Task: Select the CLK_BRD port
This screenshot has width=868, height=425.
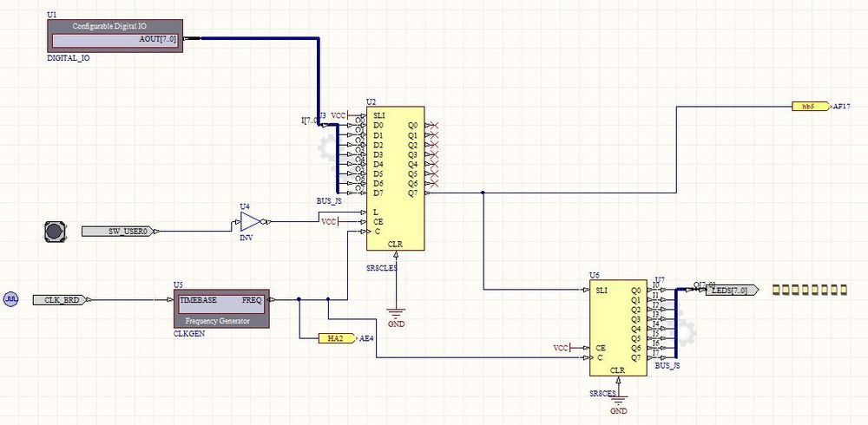Action: (x=61, y=300)
